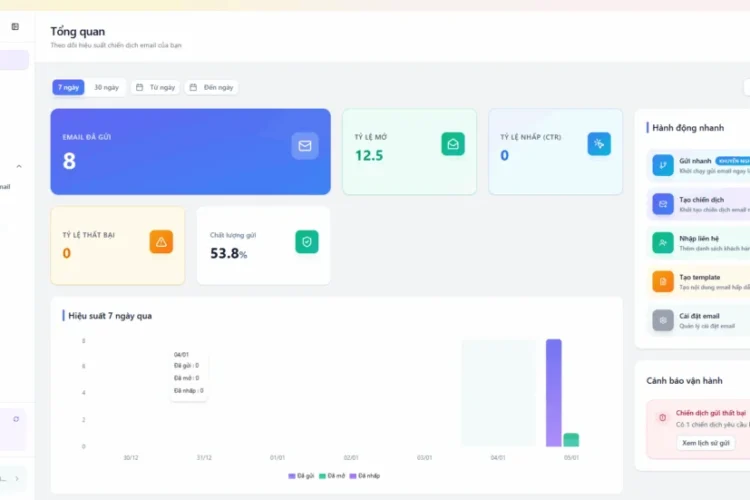
Task: Click the 04/01 axis label
Action: coord(498,457)
